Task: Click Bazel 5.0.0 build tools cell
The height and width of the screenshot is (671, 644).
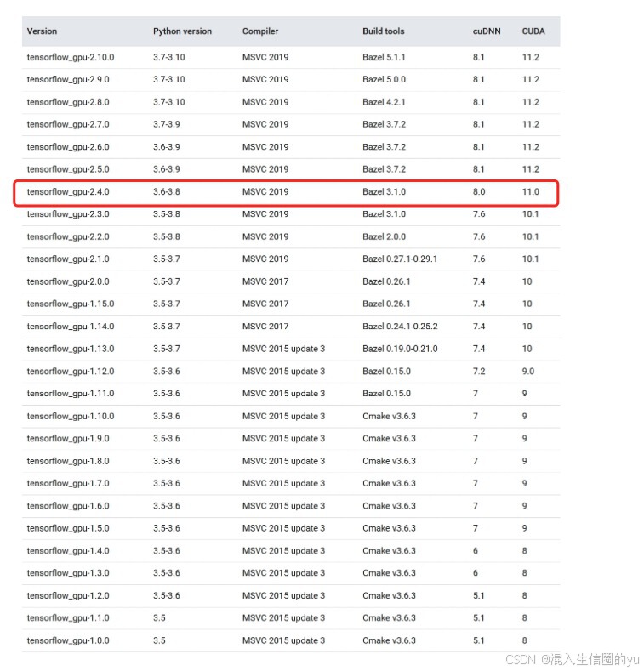Action: (384, 80)
